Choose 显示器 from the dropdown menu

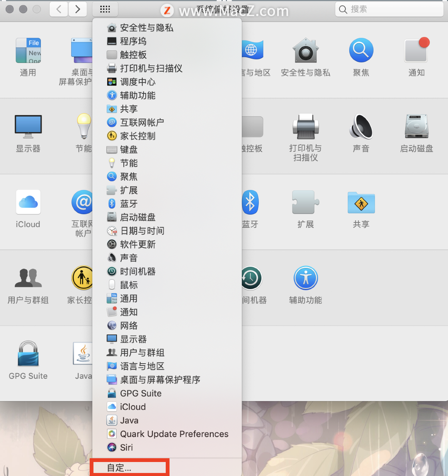point(167,339)
